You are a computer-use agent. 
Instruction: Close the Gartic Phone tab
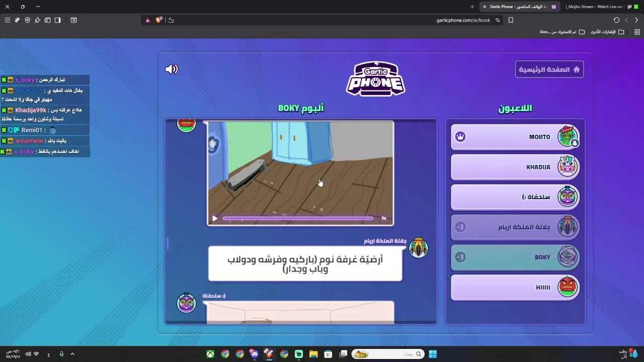[485, 7]
